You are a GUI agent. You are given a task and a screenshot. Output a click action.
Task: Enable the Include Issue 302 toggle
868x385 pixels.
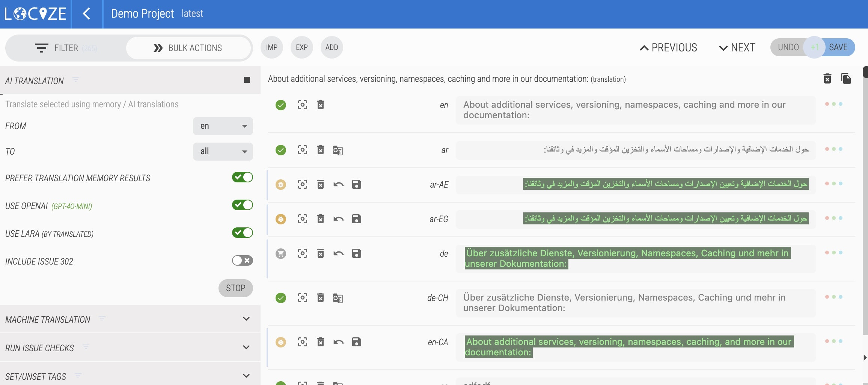[242, 260]
